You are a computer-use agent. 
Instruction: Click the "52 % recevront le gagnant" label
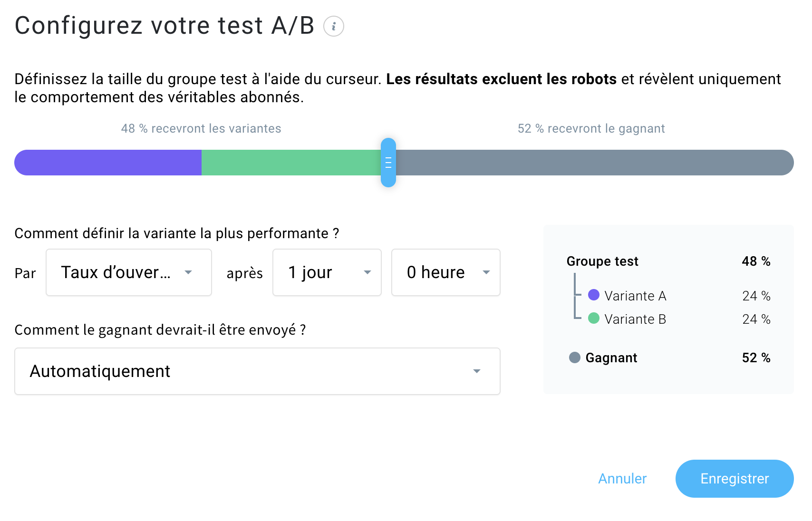point(591,129)
